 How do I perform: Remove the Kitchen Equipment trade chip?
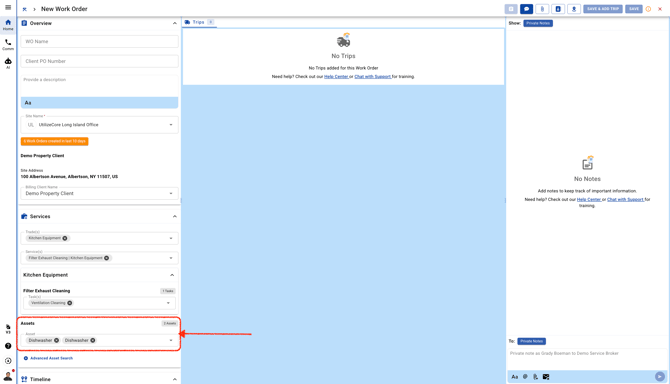[65, 238]
